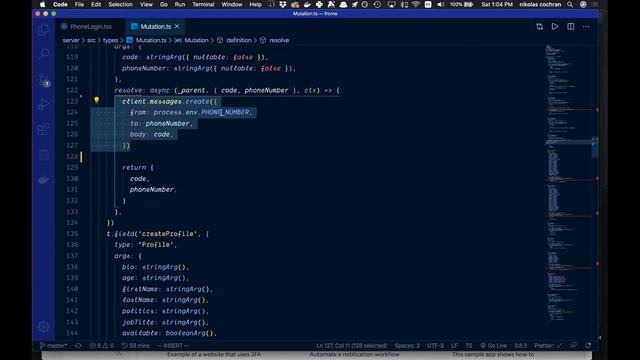The width and height of the screenshot is (640, 360).
Task: Open the Edit menu
Action: 96,4
